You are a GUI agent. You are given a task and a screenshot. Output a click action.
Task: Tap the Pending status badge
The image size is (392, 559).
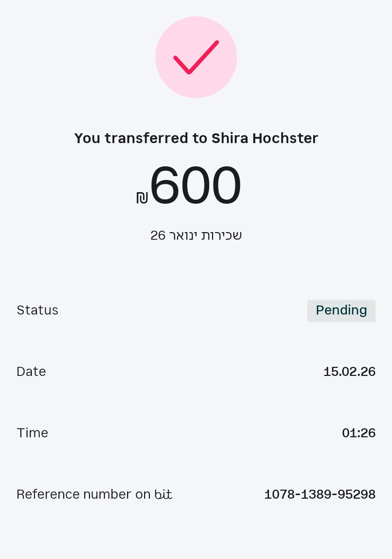point(341,311)
